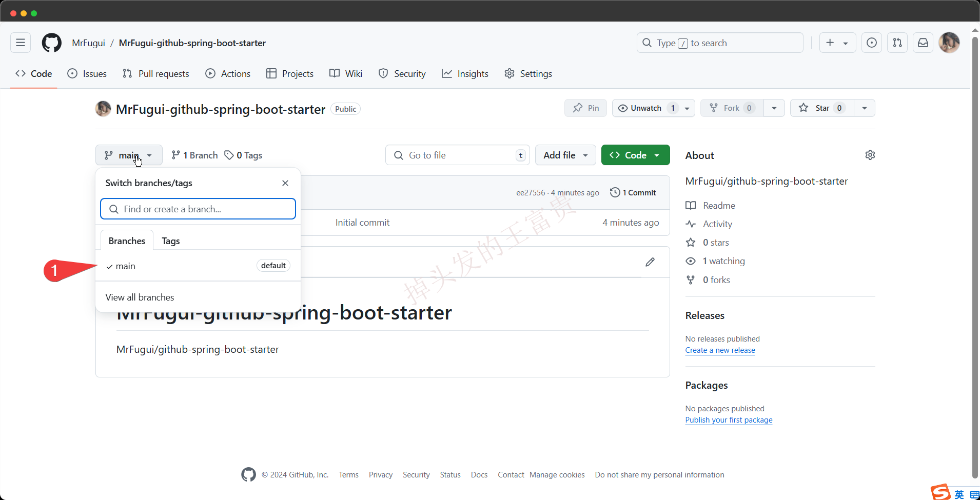Go to the GitHub homepage logo
980x500 pixels.
tap(52, 43)
